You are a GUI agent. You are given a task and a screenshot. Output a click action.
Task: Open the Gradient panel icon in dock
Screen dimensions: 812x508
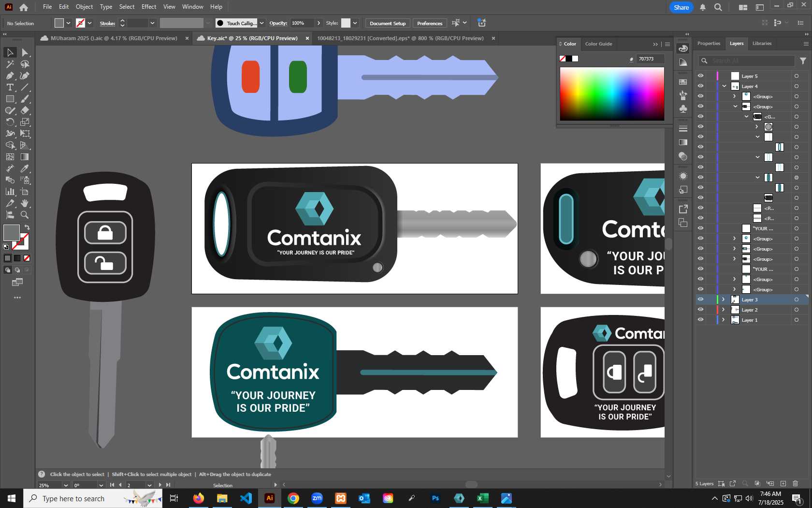tap(683, 142)
